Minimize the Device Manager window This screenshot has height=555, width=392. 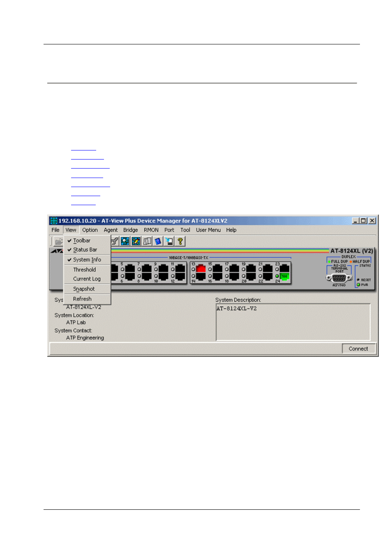(356, 221)
